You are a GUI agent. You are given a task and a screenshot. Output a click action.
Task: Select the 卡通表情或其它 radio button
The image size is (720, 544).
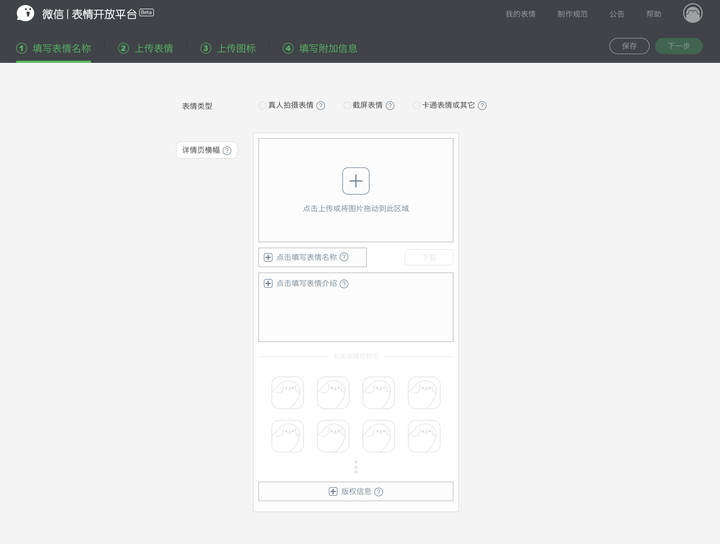coord(416,106)
